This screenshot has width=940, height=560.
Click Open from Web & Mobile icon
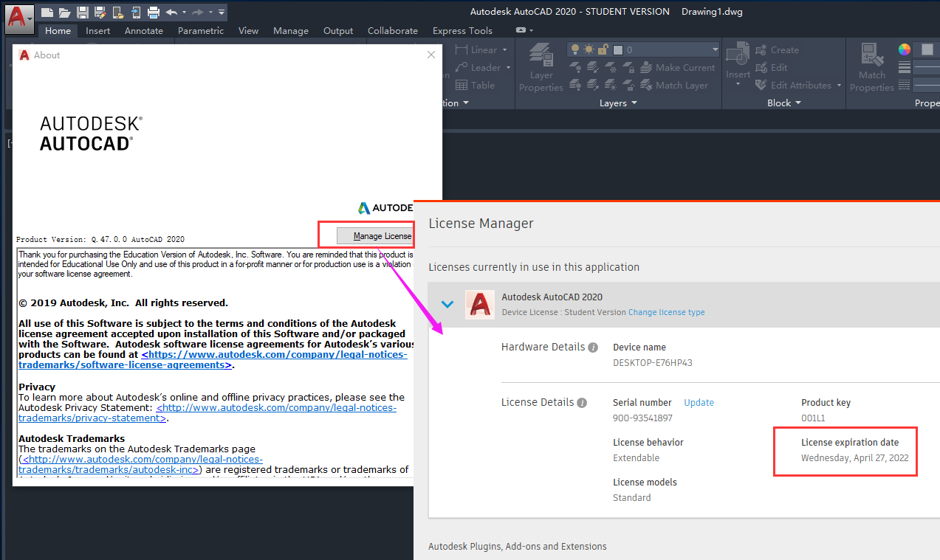point(117,12)
